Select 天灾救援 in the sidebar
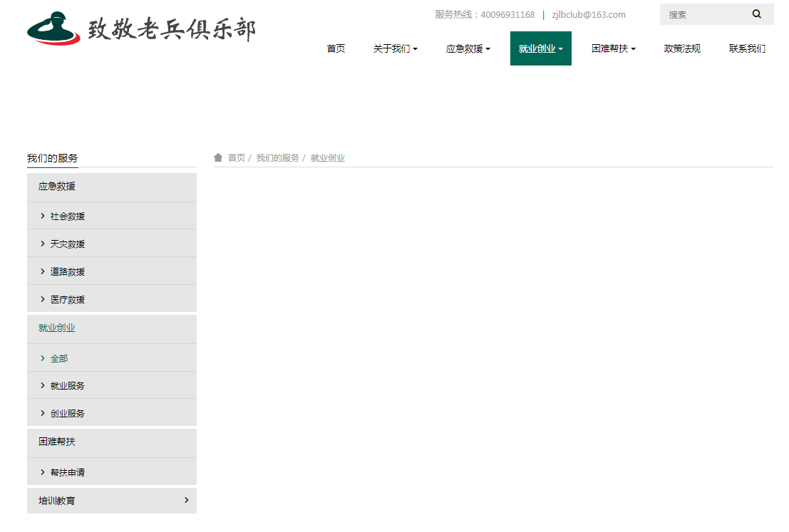Screen dimensions: 789x532 [68, 244]
